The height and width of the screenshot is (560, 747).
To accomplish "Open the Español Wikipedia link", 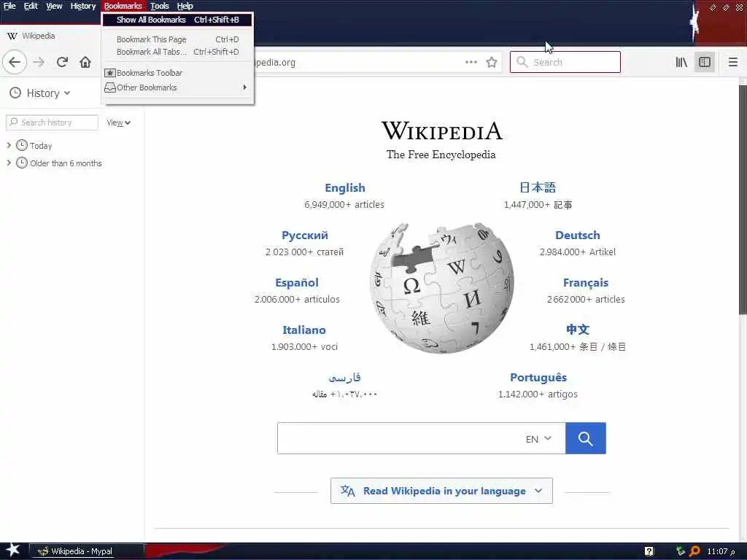I will 297,282.
